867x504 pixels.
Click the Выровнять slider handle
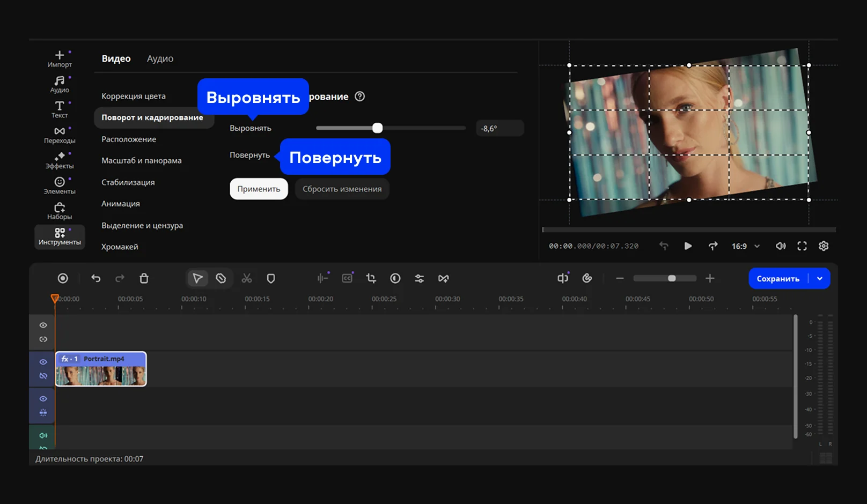coord(378,128)
